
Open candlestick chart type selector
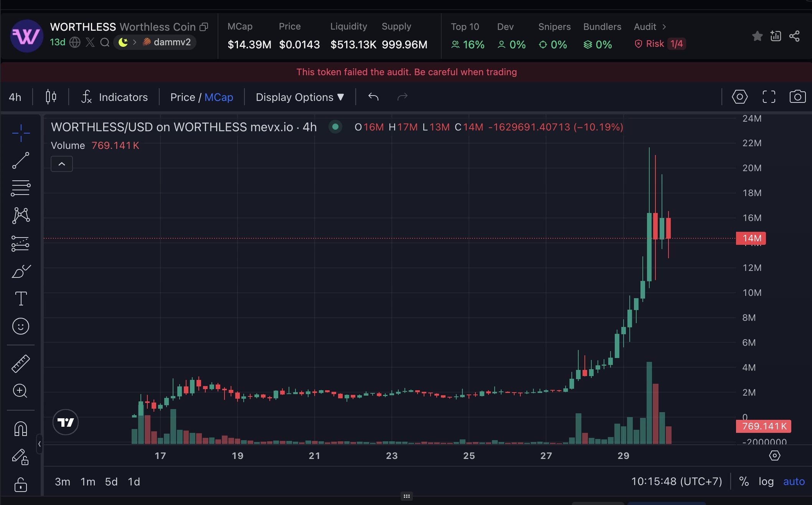point(51,97)
